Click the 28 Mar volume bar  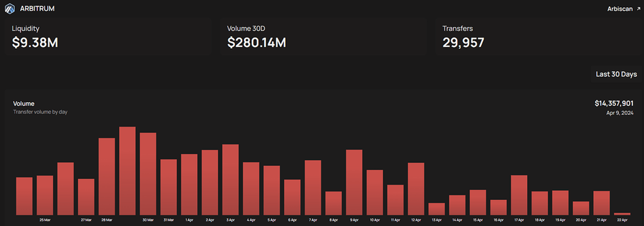[x=107, y=176]
